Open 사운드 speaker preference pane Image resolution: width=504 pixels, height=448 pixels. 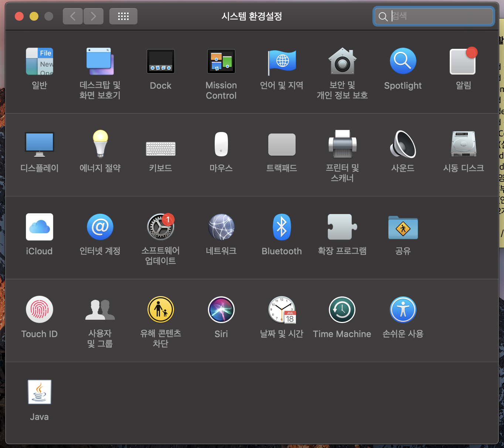403,144
